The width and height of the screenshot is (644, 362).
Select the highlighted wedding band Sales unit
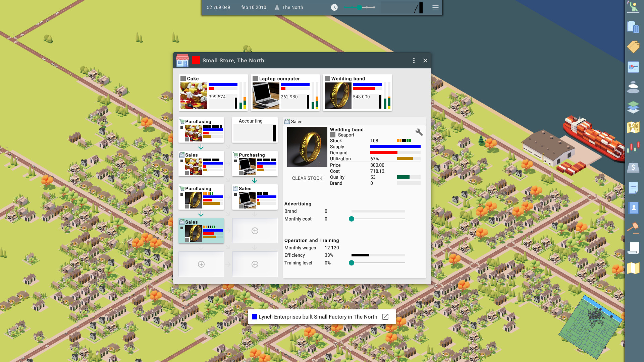pos(201,231)
